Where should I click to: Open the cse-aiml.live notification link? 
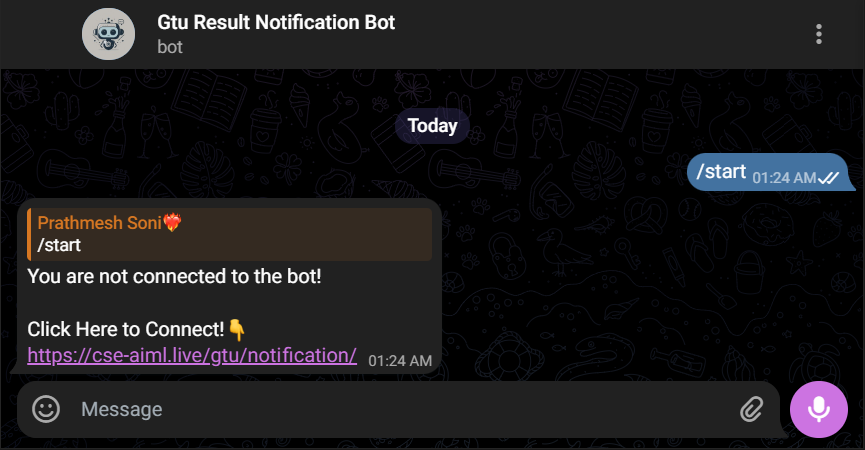pyautogui.click(x=192, y=355)
